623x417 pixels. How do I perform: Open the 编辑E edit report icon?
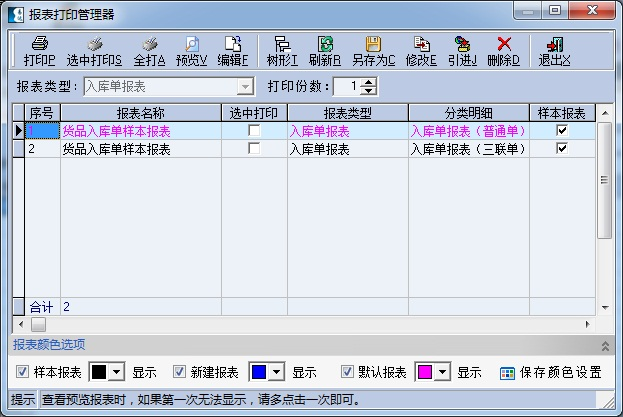point(233,50)
